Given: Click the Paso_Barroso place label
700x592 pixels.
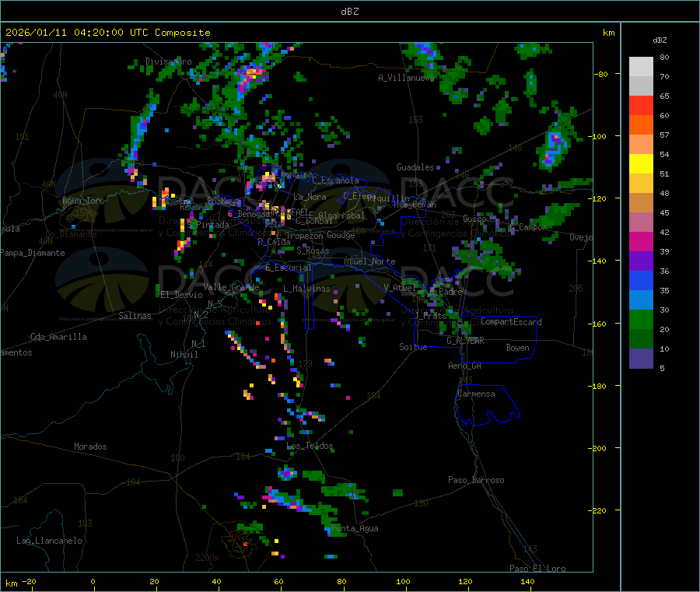Looking at the screenshot, I should coord(476,480).
